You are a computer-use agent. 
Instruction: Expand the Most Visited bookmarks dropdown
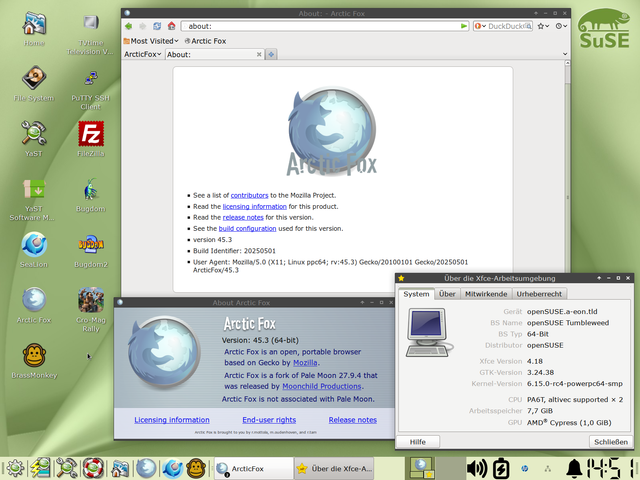(x=151, y=41)
